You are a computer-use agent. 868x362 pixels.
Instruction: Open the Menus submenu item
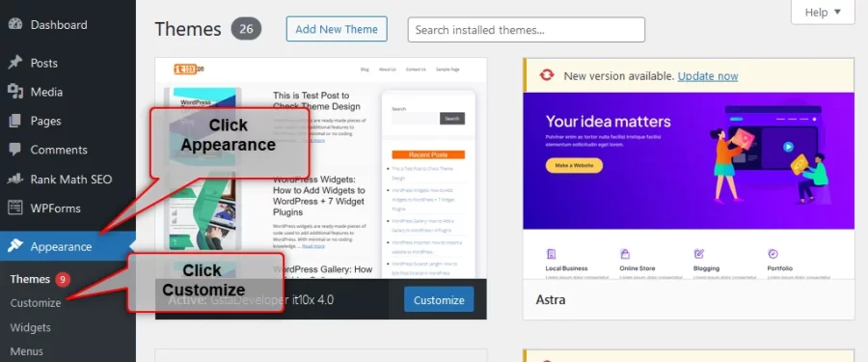point(27,351)
